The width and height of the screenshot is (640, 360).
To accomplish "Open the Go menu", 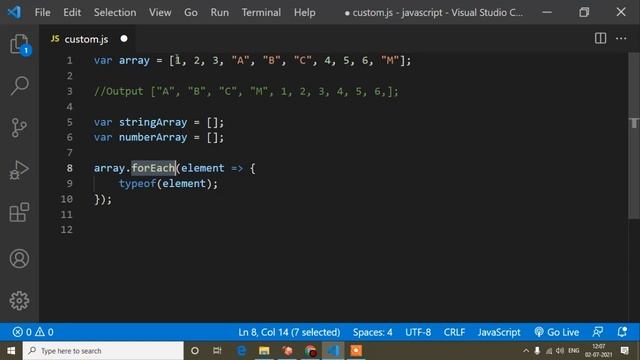I will [x=191, y=12].
